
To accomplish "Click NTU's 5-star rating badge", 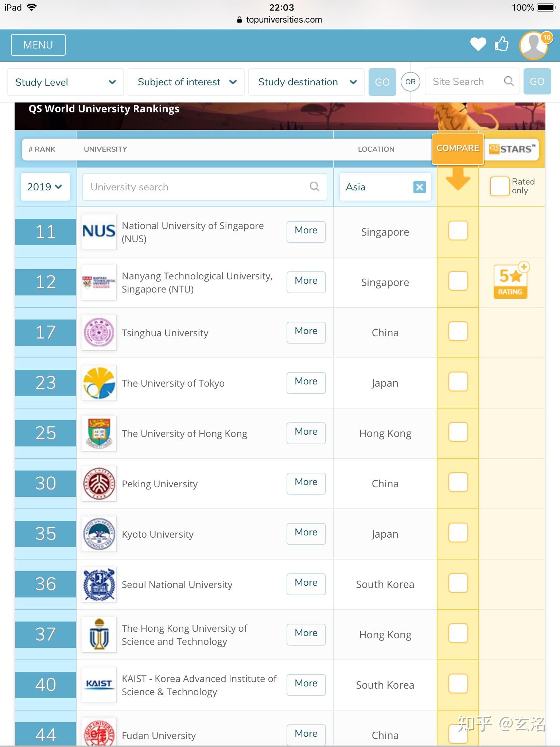I will (x=510, y=281).
